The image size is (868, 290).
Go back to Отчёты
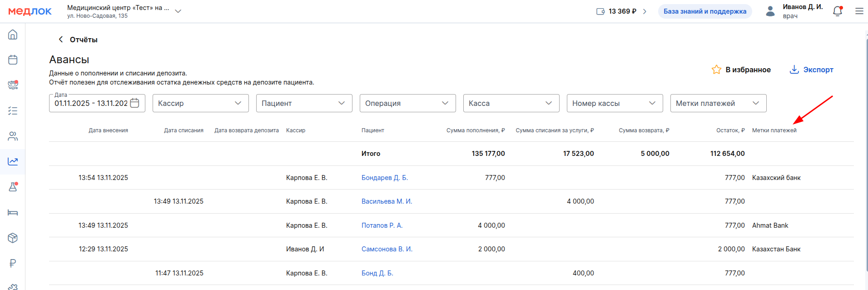[x=78, y=40]
